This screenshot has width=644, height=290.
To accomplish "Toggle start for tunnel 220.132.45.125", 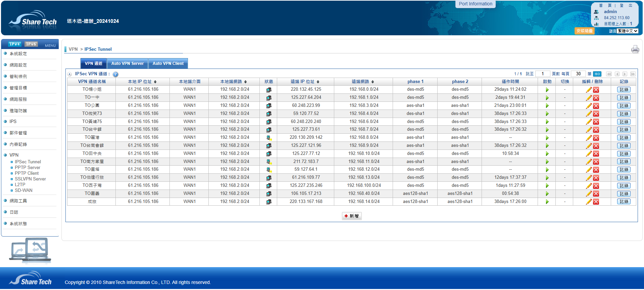I will pyautogui.click(x=547, y=90).
